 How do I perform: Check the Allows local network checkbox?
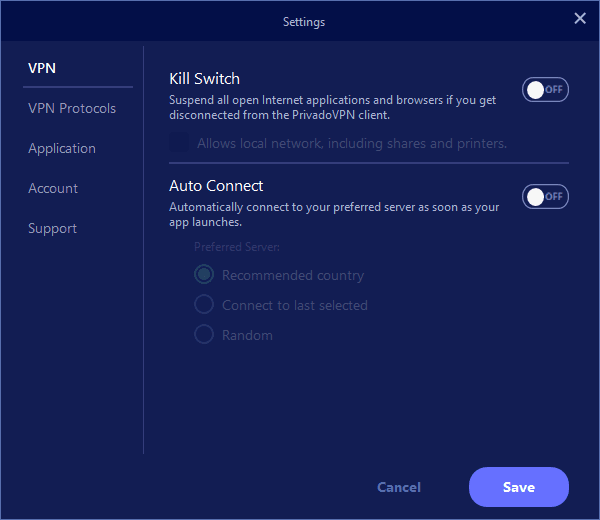point(180,143)
